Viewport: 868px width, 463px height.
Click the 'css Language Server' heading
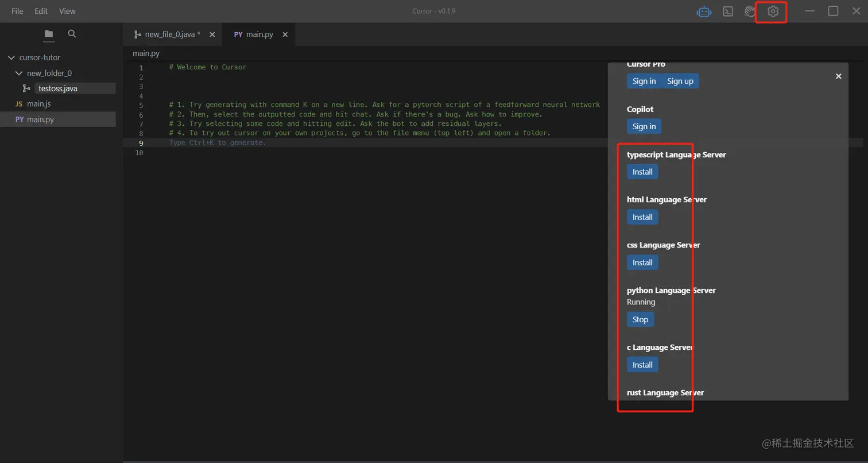pos(664,245)
